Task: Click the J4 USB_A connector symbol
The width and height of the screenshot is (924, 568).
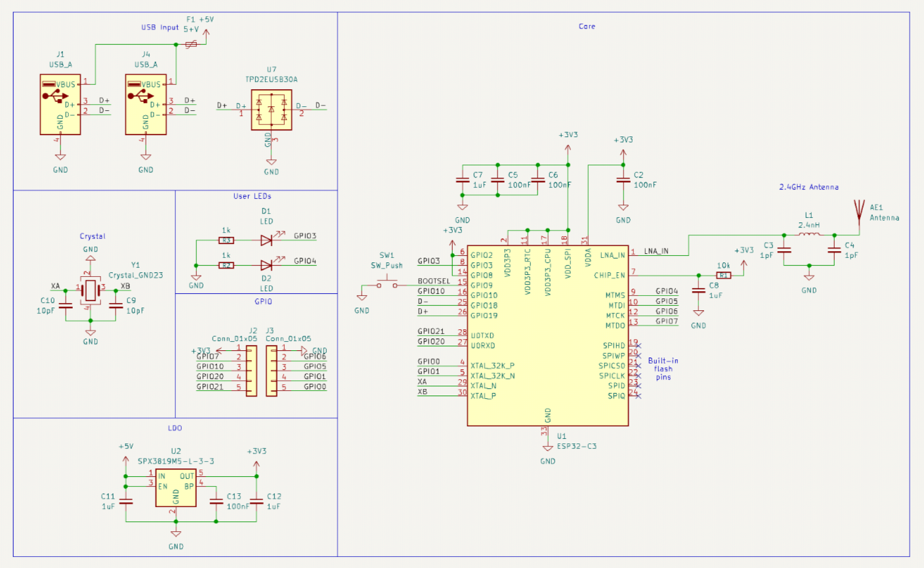Action: [146, 104]
